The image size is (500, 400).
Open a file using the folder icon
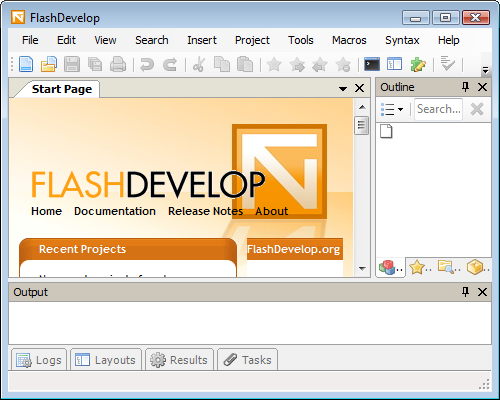(49, 64)
